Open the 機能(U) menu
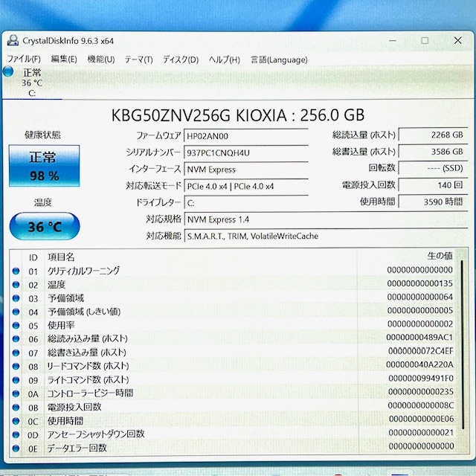This screenshot has width=476, height=476. click(x=101, y=59)
